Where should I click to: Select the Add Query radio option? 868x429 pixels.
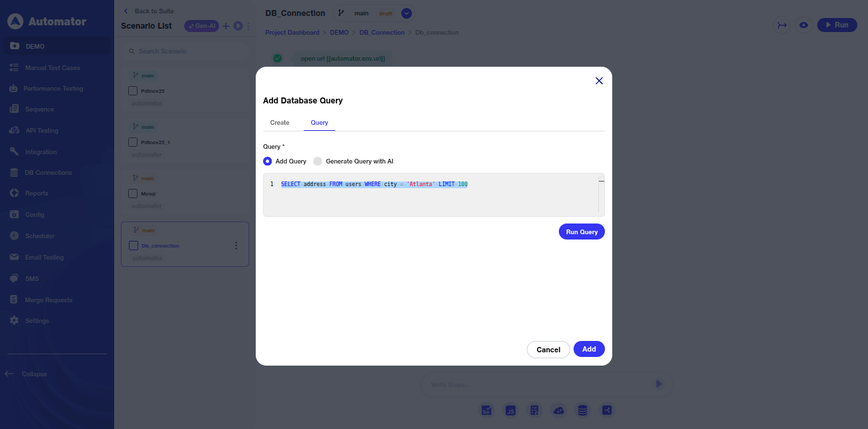tap(268, 161)
